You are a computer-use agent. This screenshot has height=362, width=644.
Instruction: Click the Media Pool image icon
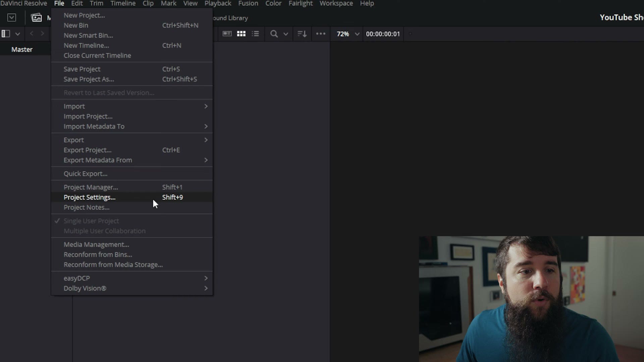point(36,17)
